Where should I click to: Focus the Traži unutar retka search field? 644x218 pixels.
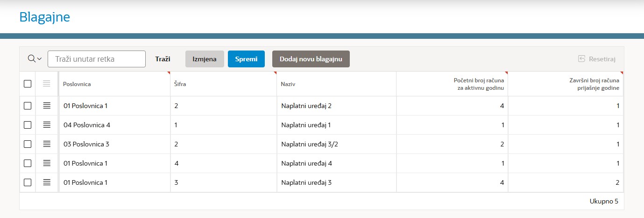[x=97, y=59]
